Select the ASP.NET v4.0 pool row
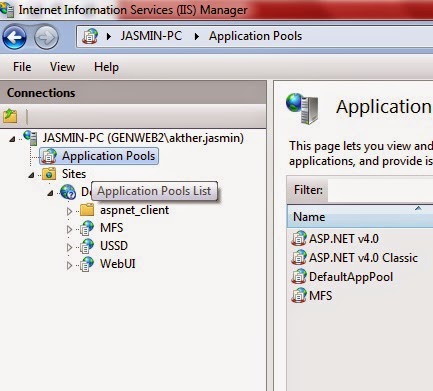 (x=344, y=239)
